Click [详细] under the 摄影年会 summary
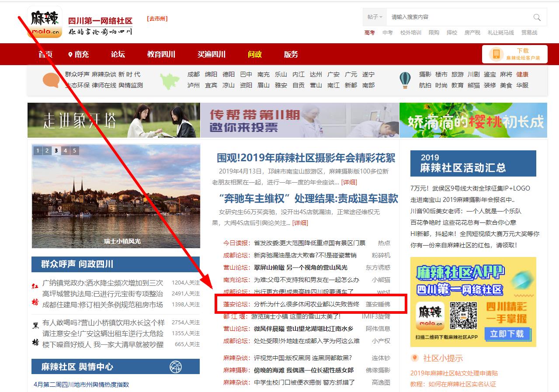 pyautogui.click(x=349, y=182)
